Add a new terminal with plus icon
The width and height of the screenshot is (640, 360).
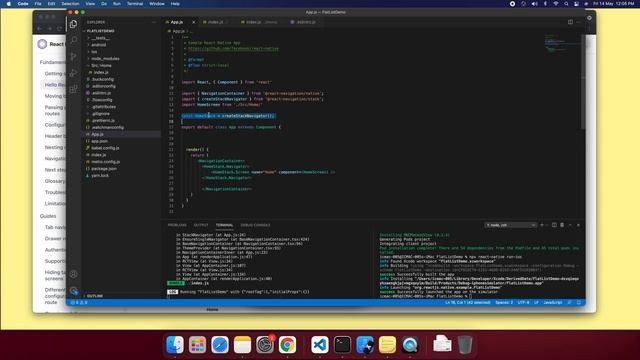point(542,225)
